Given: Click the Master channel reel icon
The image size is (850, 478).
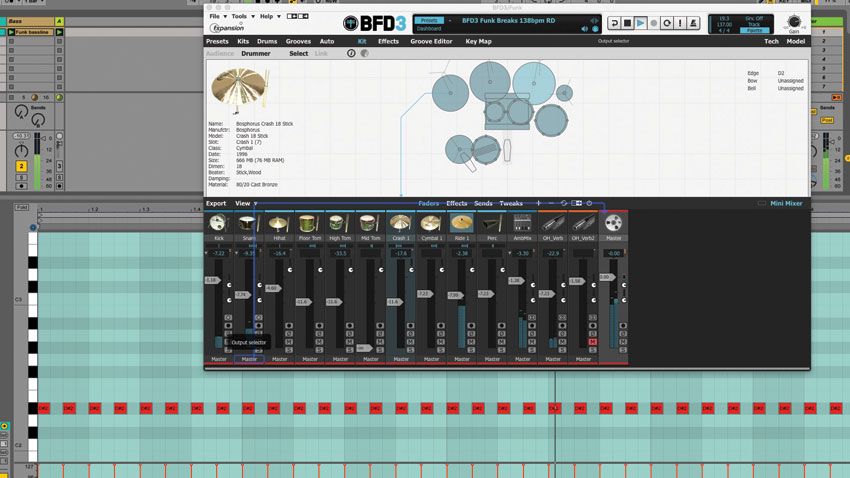Looking at the screenshot, I should [x=613, y=224].
